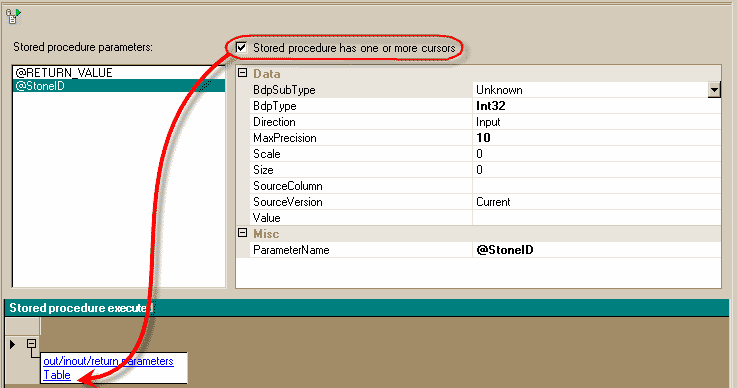Open the out/inout/return parameters link
Screen dimensions: 737x388
[108, 361]
